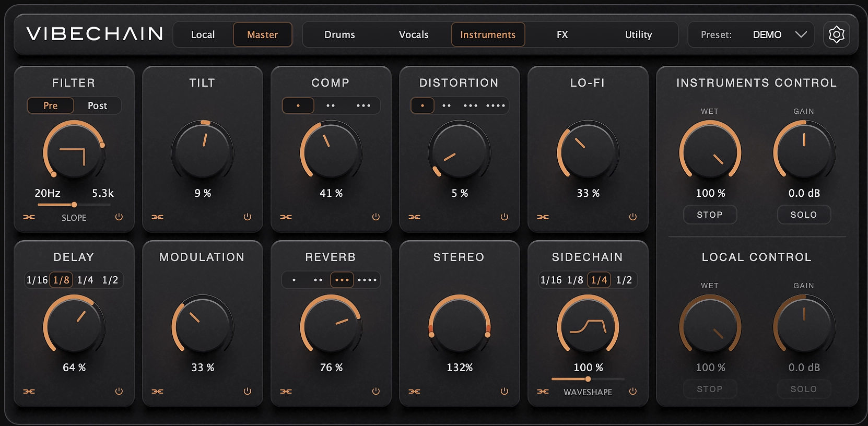Image resolution: width=868 pixels, height=426 pixels.
Task: Click the REVERB module link icon
Action: point(286,392)
